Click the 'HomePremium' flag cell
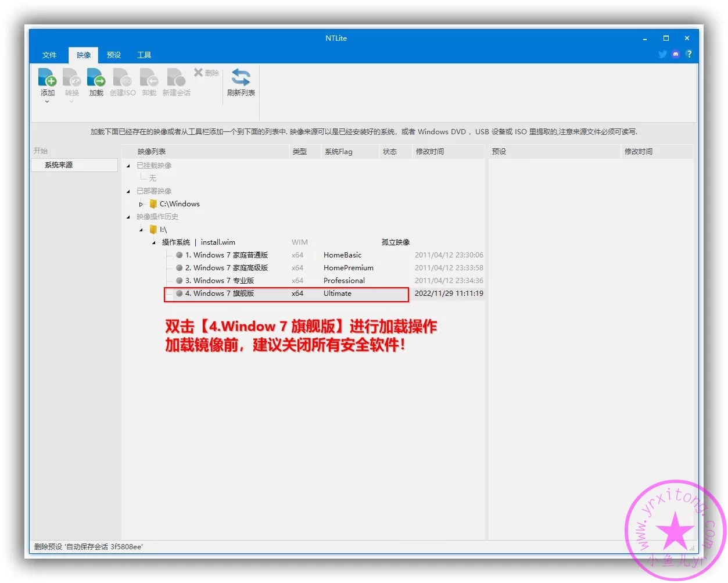 click(x=349, y=268)
